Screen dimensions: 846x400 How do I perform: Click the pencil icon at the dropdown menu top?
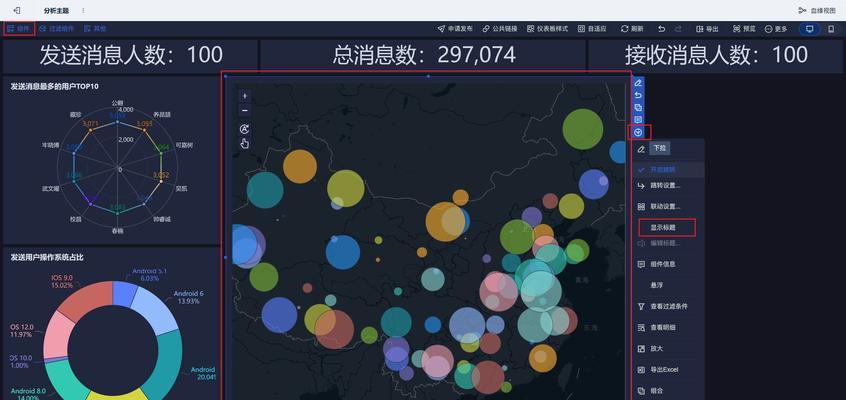click(641, 148)
